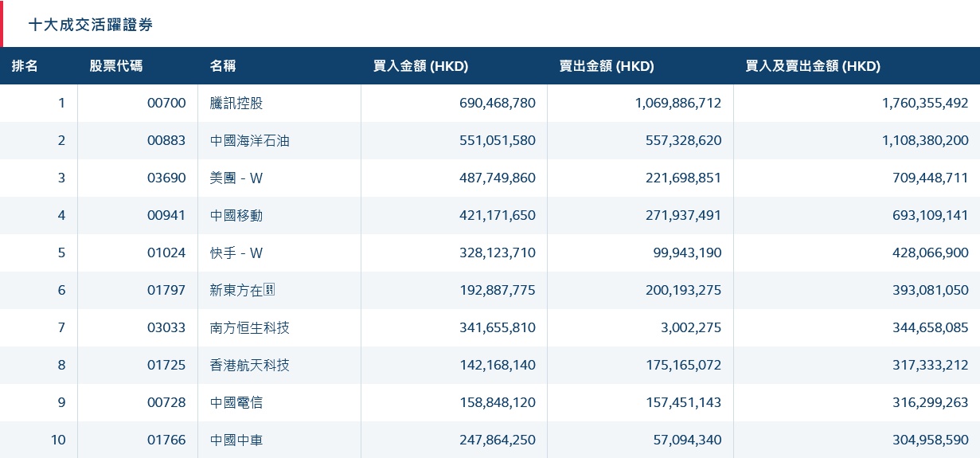
Task: Select stock name 香港航天科技
Action: coord(250,365)
